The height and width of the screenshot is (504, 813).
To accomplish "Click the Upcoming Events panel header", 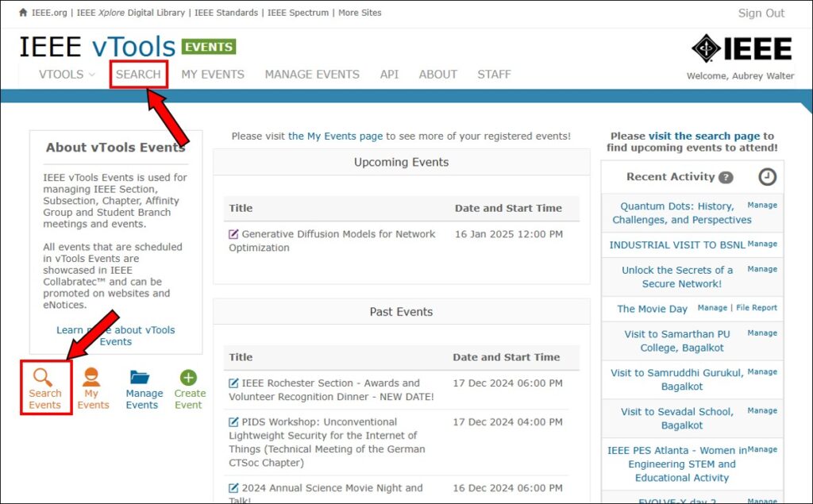I will tap(401, 162).
